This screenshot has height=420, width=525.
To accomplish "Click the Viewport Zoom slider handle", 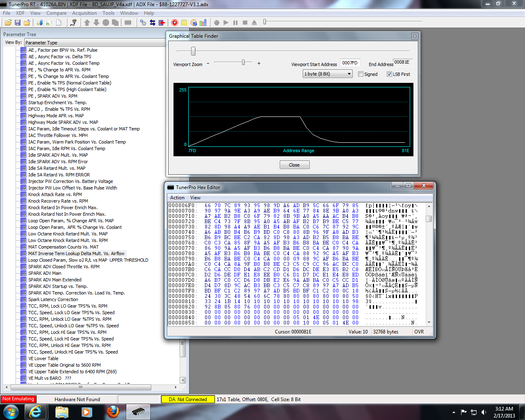I will 243,62.
